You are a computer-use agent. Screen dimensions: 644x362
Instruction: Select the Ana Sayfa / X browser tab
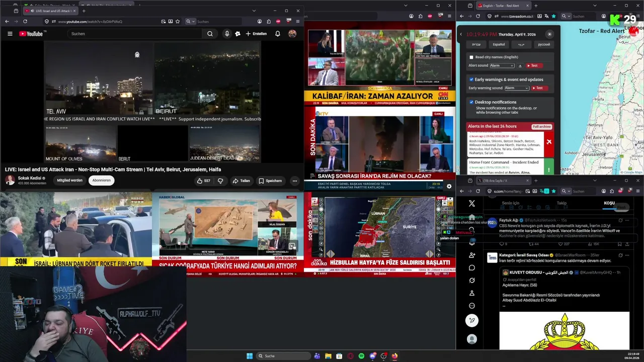point(504,180)
